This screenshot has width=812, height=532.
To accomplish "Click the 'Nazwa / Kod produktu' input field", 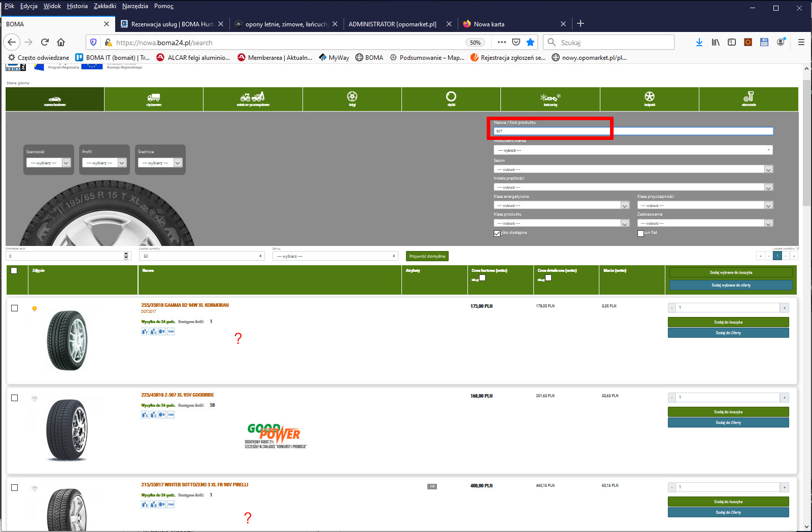I will point(633,131).
